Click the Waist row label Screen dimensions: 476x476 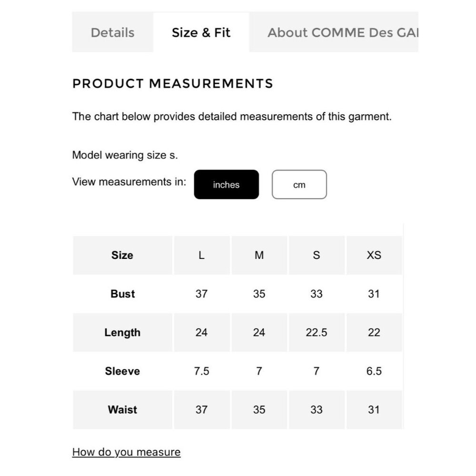point(123,409)
